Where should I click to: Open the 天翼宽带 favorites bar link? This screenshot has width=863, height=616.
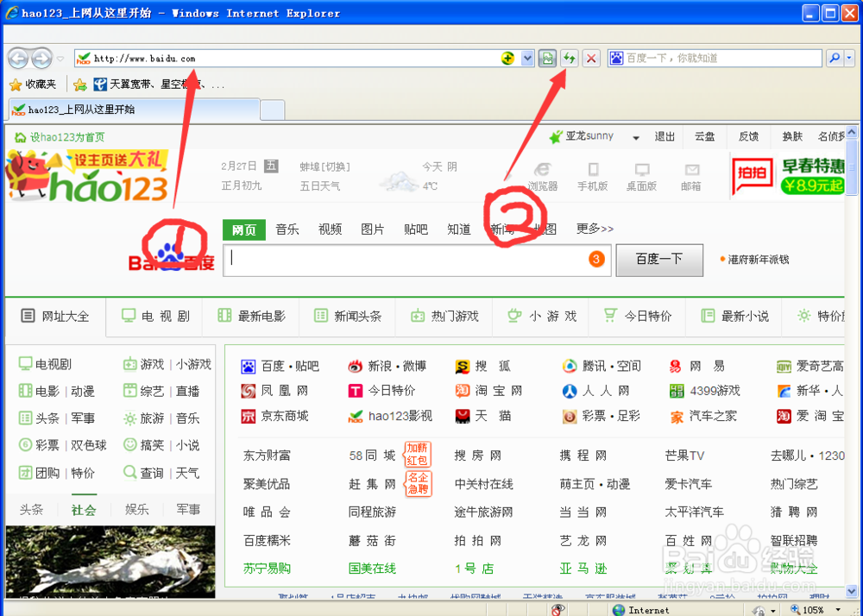[159, 85]
